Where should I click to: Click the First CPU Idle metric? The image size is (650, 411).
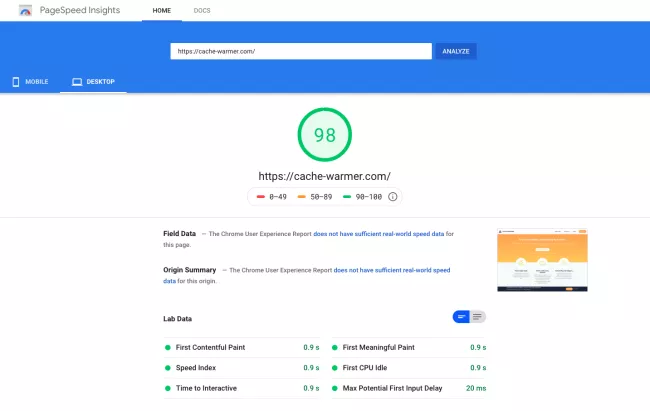[409, 368]
